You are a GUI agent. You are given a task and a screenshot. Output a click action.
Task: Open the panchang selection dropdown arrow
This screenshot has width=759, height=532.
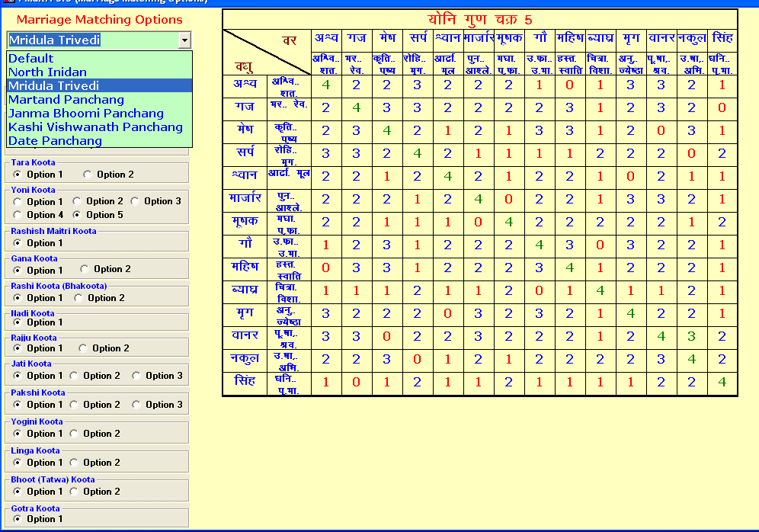click(184, 40)
